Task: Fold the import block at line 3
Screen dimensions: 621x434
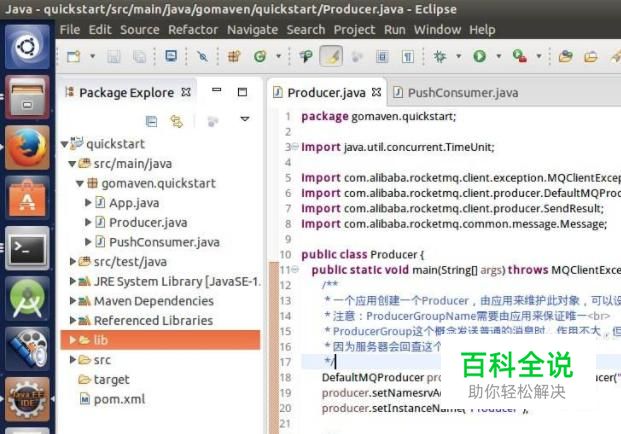Action: pyautogui.click(x=295, y=147)
